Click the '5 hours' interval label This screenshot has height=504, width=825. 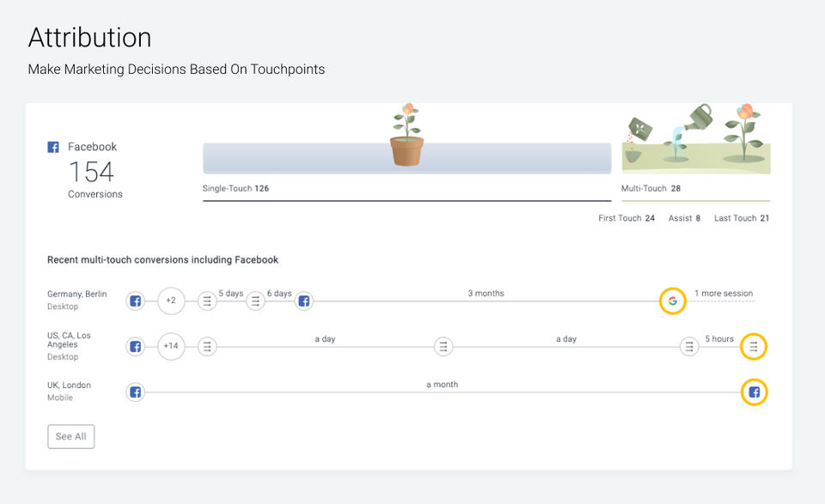(x=719, y=339)
